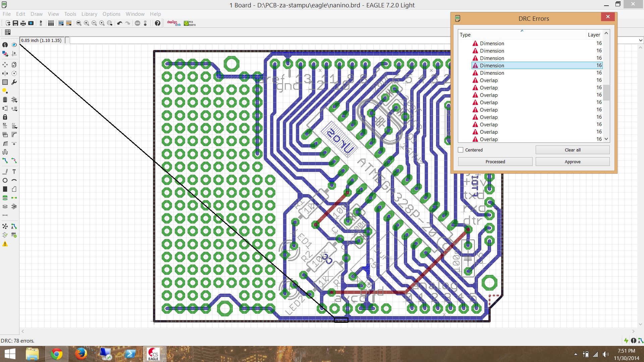Click the Ratsnest tool icon

5,226
